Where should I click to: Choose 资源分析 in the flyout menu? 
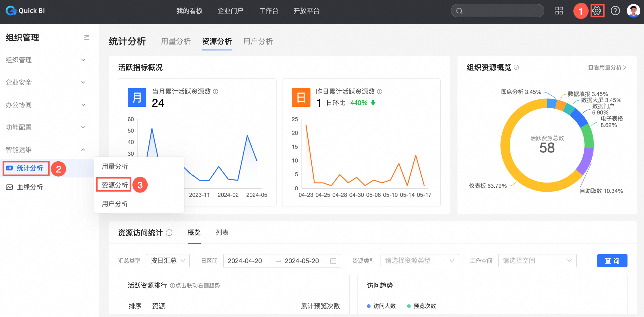click(139, 185)
